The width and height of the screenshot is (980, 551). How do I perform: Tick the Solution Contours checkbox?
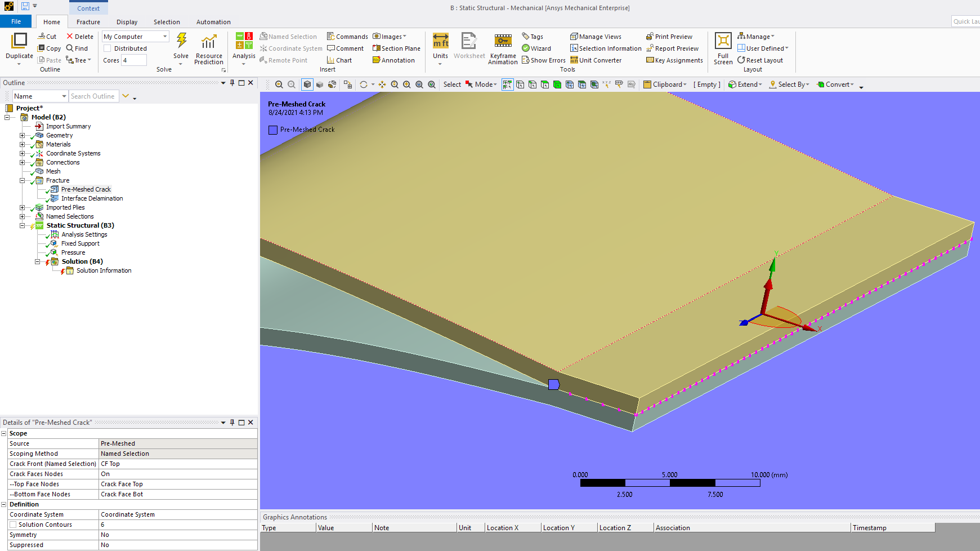point(13,525)
